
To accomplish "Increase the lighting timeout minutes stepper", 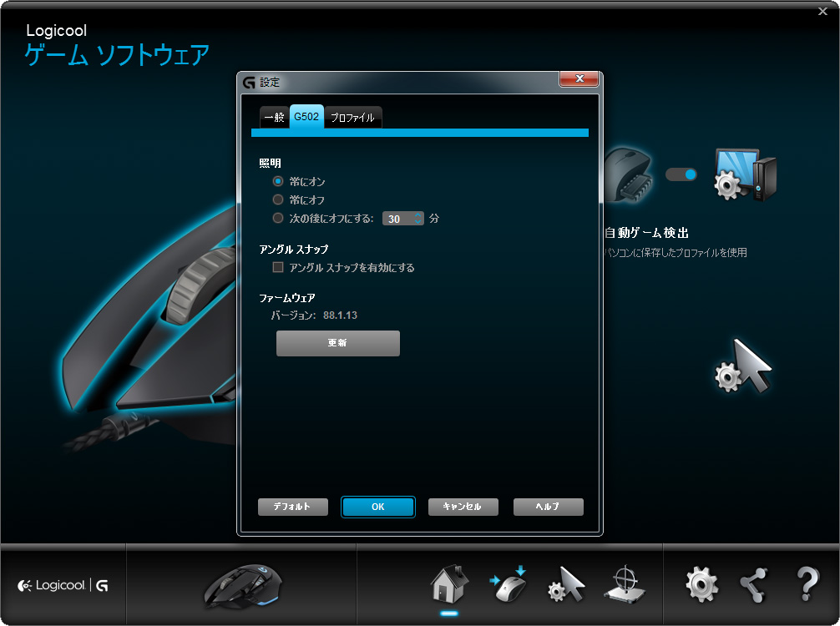I will click(x=417, y=215).
